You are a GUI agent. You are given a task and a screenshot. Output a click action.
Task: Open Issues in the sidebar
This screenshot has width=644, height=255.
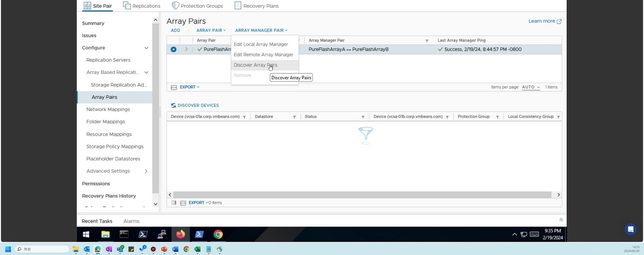89,35
